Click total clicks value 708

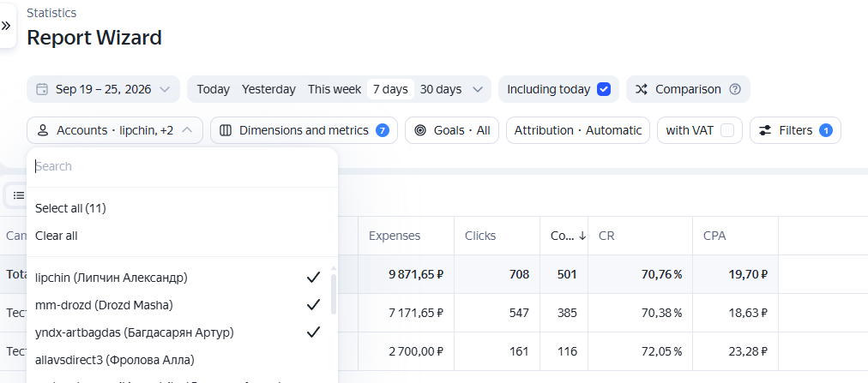click(519, 275)
